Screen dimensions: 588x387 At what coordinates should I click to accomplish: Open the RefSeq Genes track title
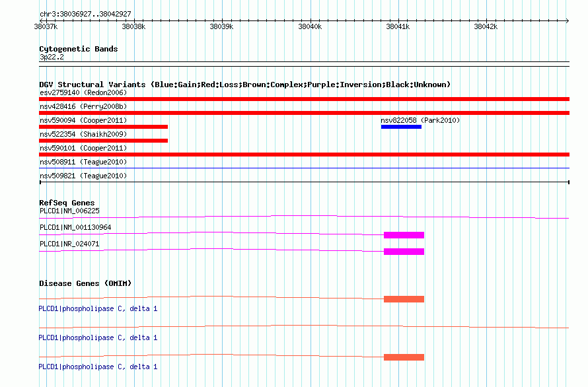[x=67, y=203]
